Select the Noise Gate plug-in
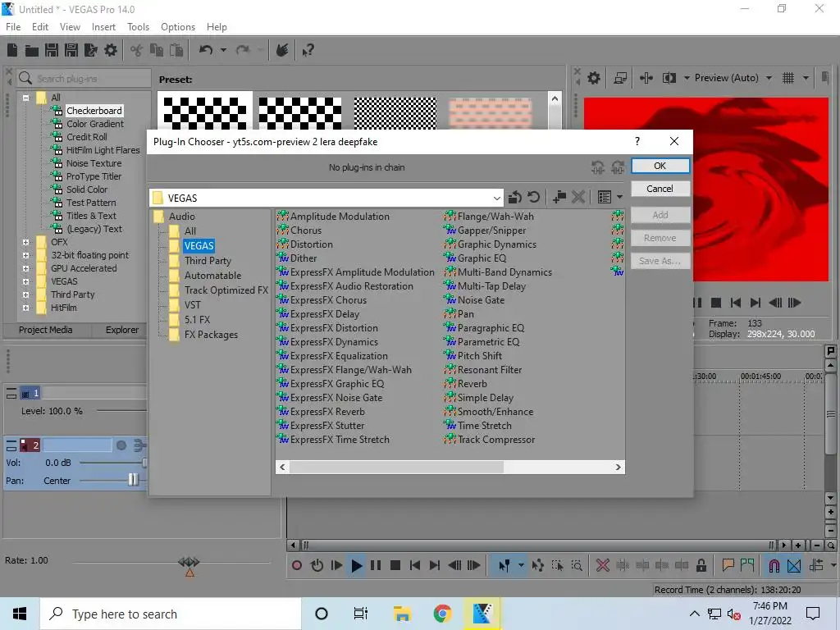This screenshot has width=840, height=630. [x=481, y=300]
